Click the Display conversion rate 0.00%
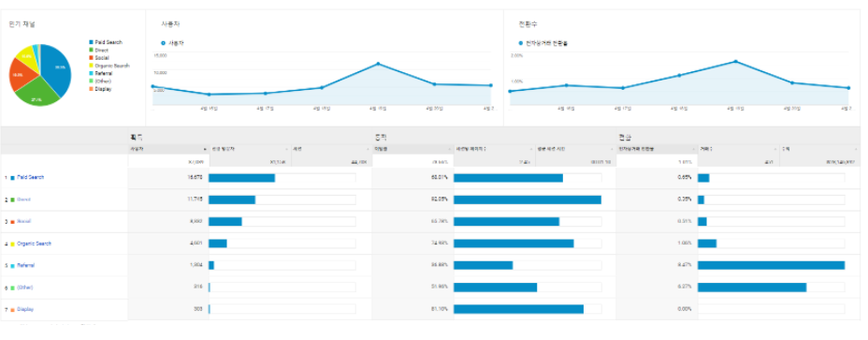The width and height of the screenshot is (868, 340). point(685,309)
